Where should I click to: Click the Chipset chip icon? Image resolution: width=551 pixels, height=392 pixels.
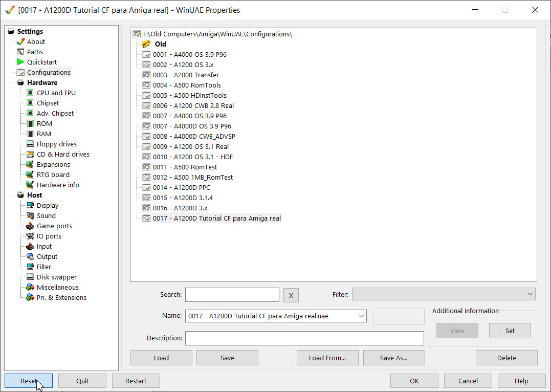[x=30, y=103]
